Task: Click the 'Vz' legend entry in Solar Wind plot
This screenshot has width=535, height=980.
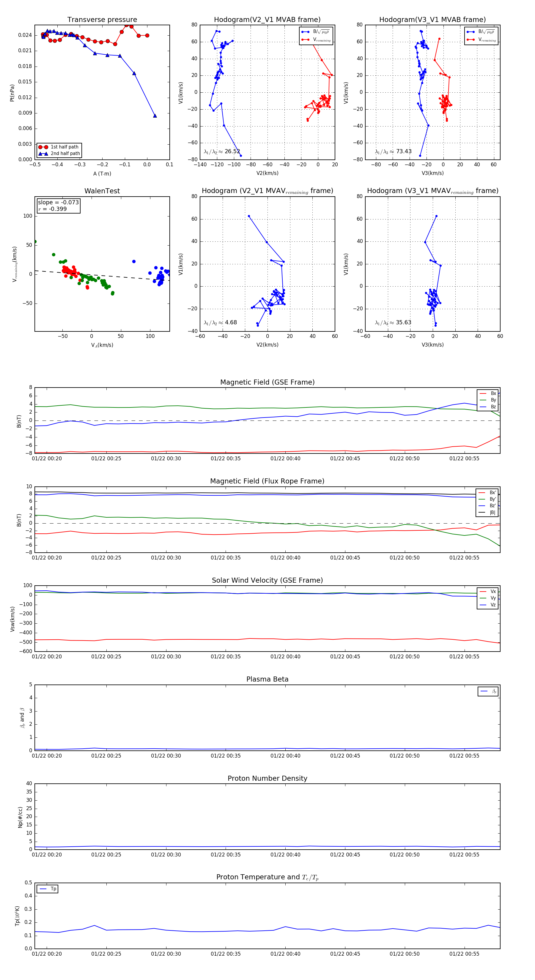Action: click(x=488, y=605)
